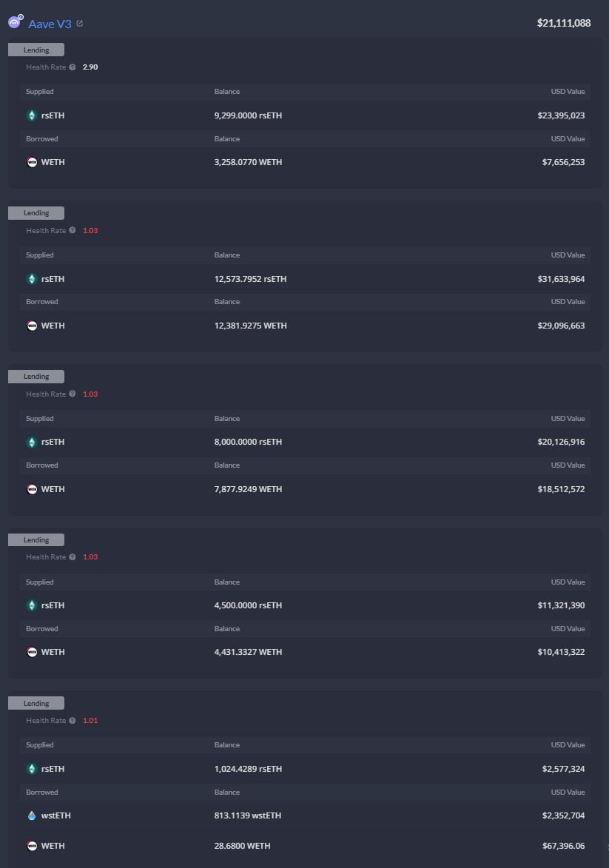This screenshot has width=609, height=868.
Task: Click rsETH icon in the 8,000.0000 rsETH row
Action: 32,442
